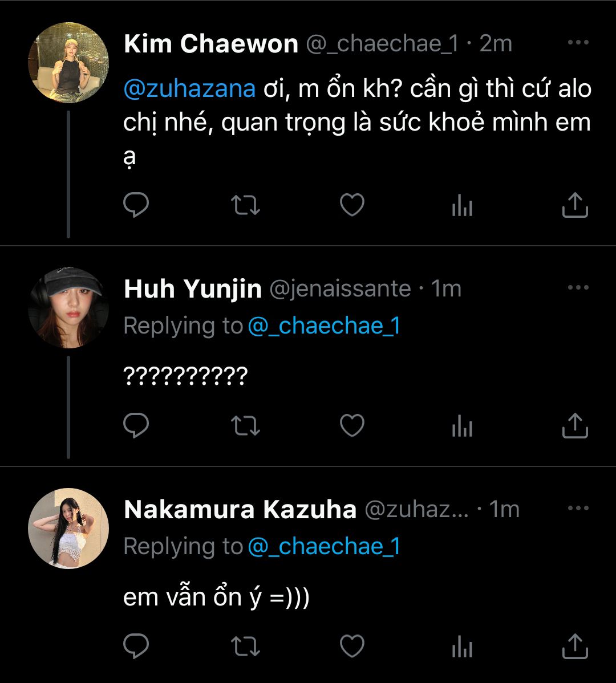Open Kim Chaewon's profile picture
Screen dimensions: 616x683
(x=68, y=63)
